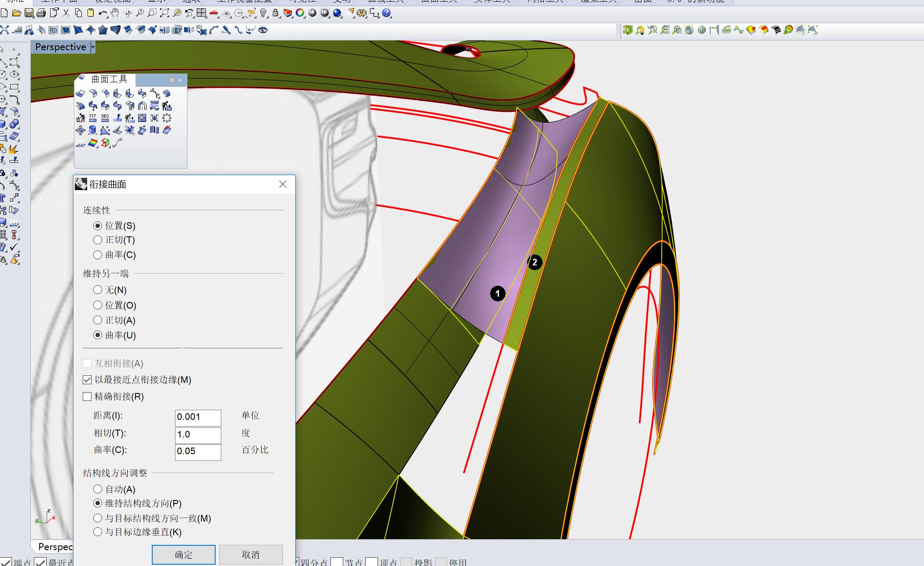The image size is (924, 566).
Task: Enable 精确衔接(R) checkbox
Action: (87, 397)
